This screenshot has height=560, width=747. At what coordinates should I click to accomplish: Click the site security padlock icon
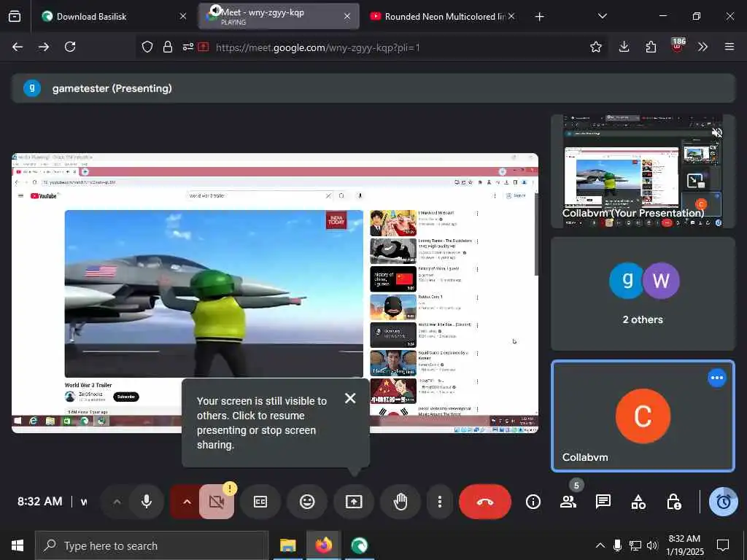168,47
